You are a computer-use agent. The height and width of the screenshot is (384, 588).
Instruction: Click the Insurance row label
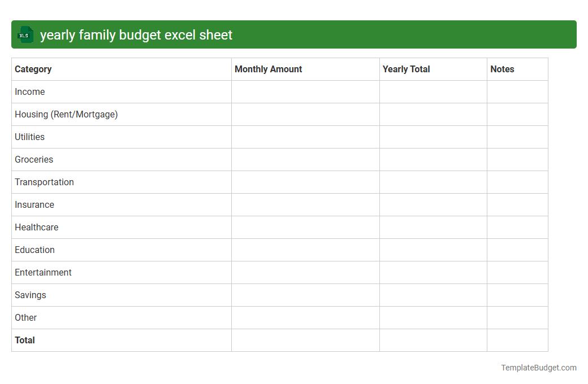[x=34, y=204]
